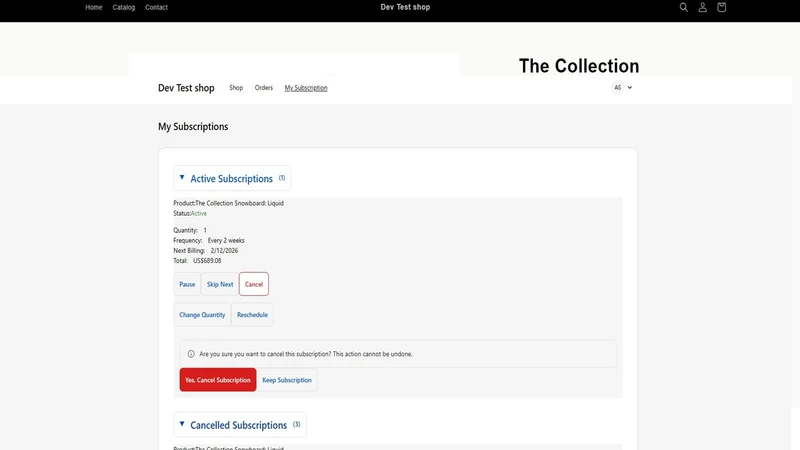
Task: Open the search icon in top bar
Action: click(x=684, y=7)
